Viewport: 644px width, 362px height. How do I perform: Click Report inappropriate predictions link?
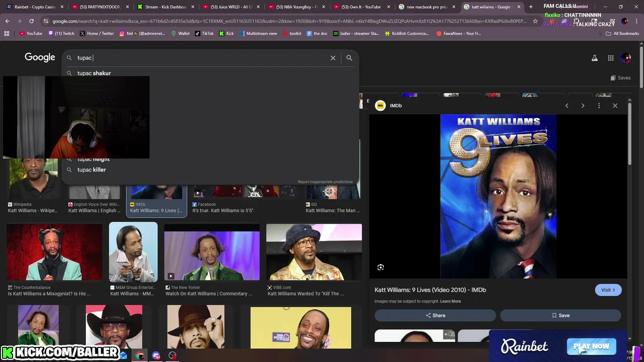point(325,182)
